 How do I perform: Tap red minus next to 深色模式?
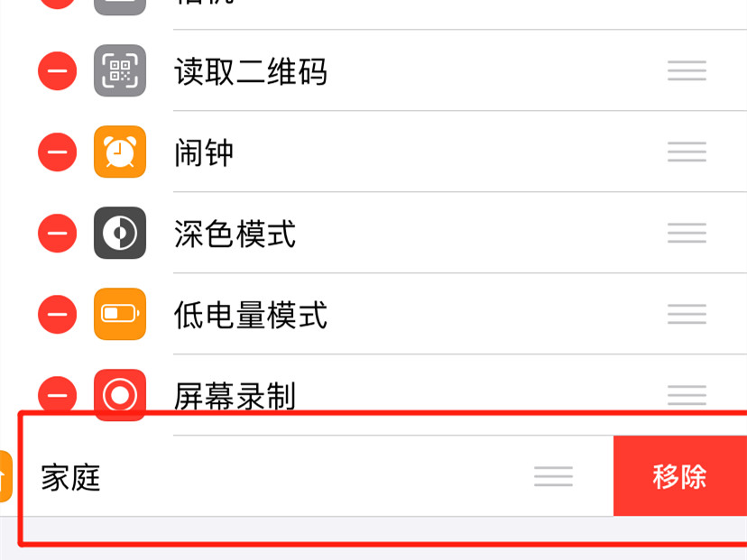tap(57, 233)
